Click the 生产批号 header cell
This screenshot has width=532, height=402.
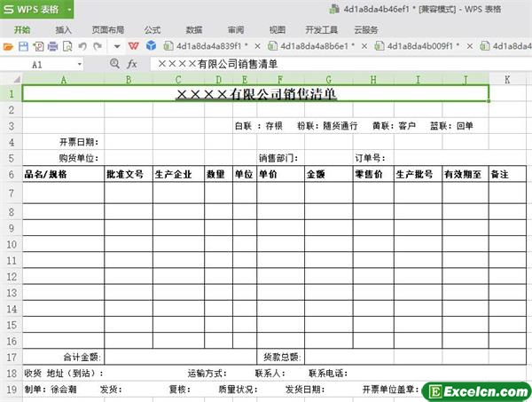(418, 174)
